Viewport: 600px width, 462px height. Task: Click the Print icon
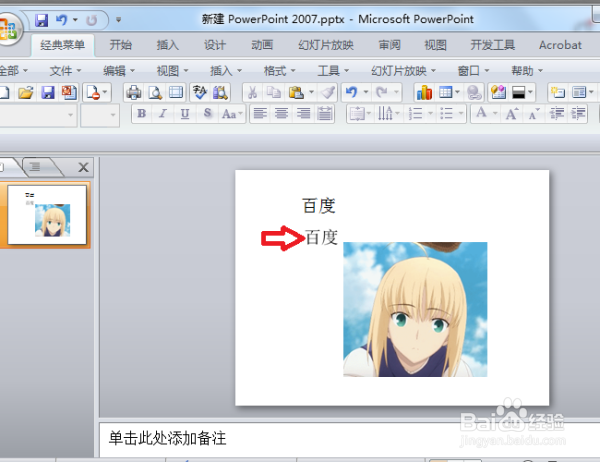point(134,93)
